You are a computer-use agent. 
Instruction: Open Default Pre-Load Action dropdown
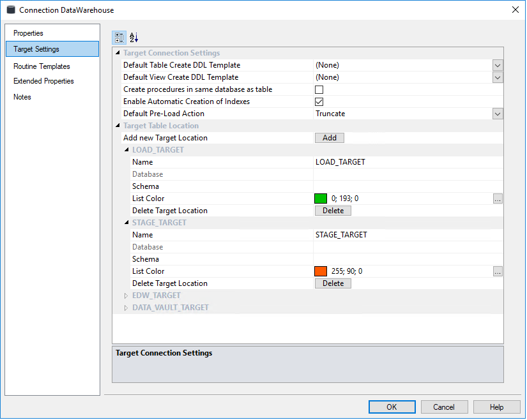[498, 114]
